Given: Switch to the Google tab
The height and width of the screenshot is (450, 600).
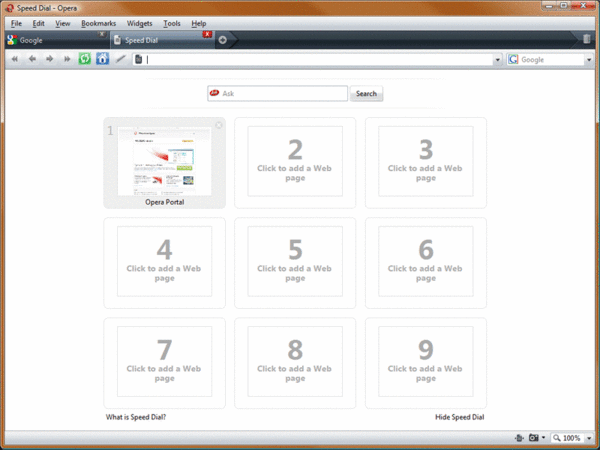Looking at the screenshot, I should point(57,40).
